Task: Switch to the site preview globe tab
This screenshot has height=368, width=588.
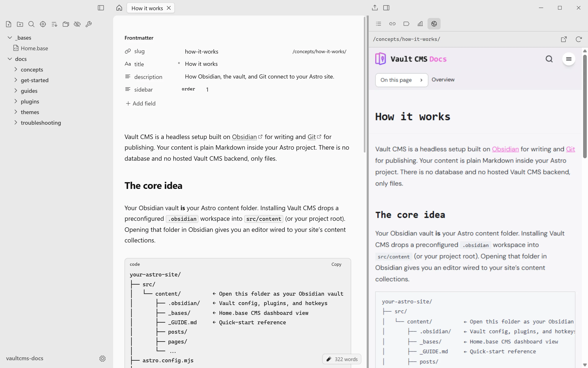Action: coord(434,24)
